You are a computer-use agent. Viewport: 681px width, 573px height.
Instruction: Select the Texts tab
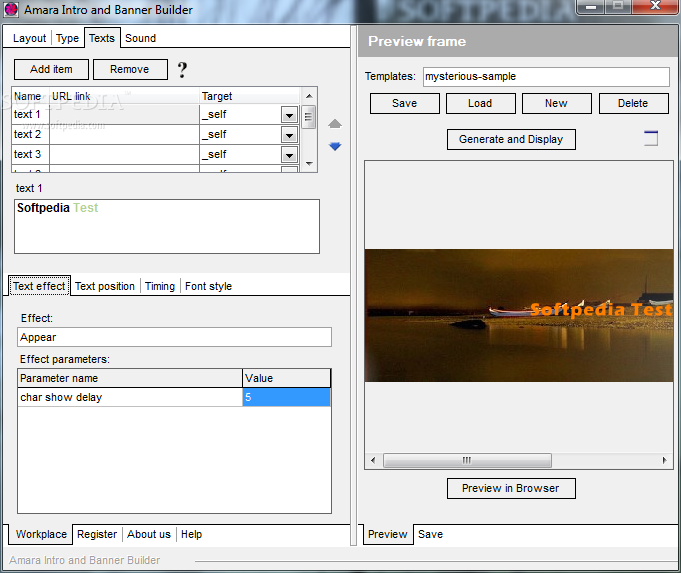(102, 38)
